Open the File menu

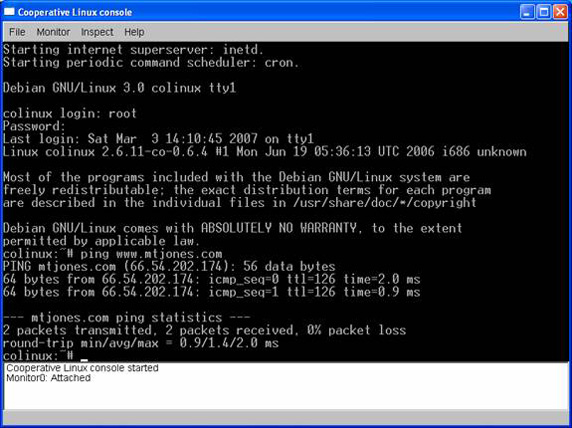17,32
